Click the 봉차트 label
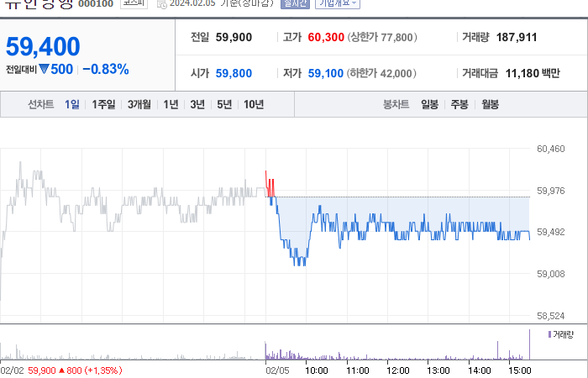The height and width of the screenshot is (378, 588). pyautogui.click(x=396, y=104)
